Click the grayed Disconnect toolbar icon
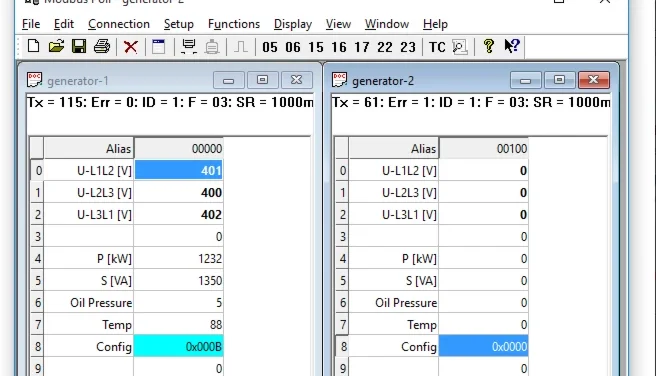 pos(212,46)
